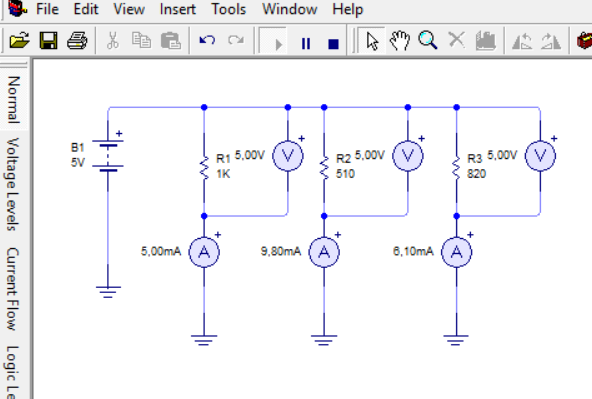Viewport: 592px width, 399px height.
Task: Click the 5V battery value label
Action: click(78, 162)
